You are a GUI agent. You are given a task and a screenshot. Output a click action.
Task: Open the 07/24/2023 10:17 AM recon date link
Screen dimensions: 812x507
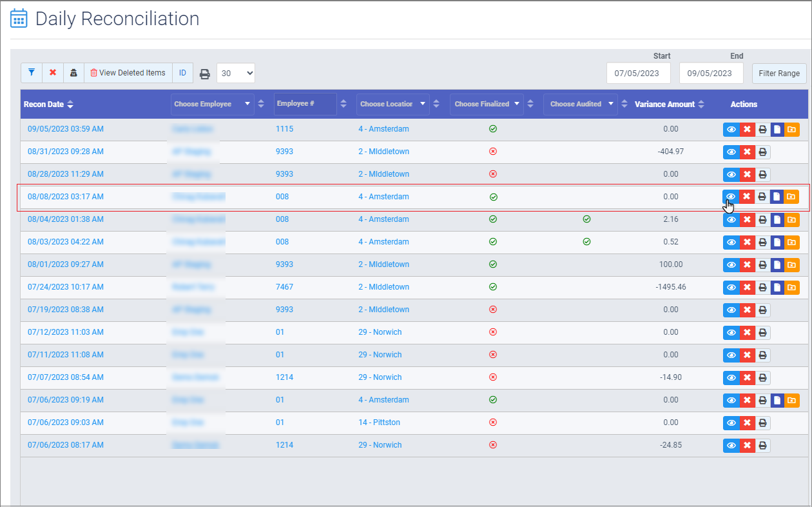pyautogui.click(x=66, y=287)
